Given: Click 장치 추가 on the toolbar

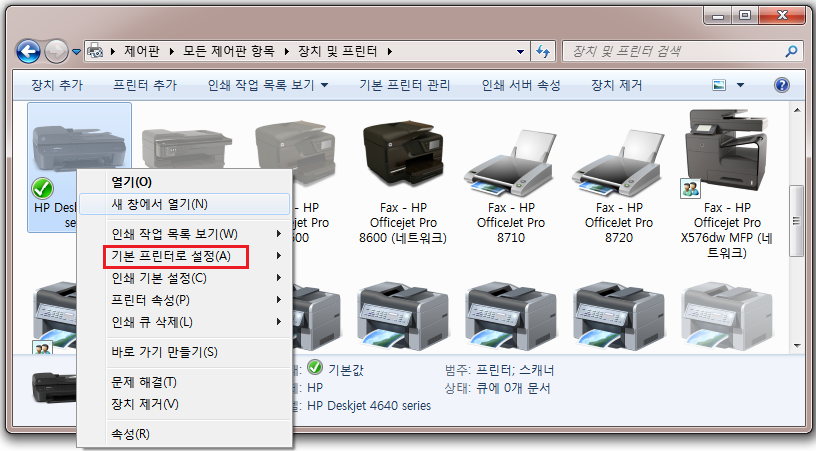Looking at the screenshot, I should point(57,85).
